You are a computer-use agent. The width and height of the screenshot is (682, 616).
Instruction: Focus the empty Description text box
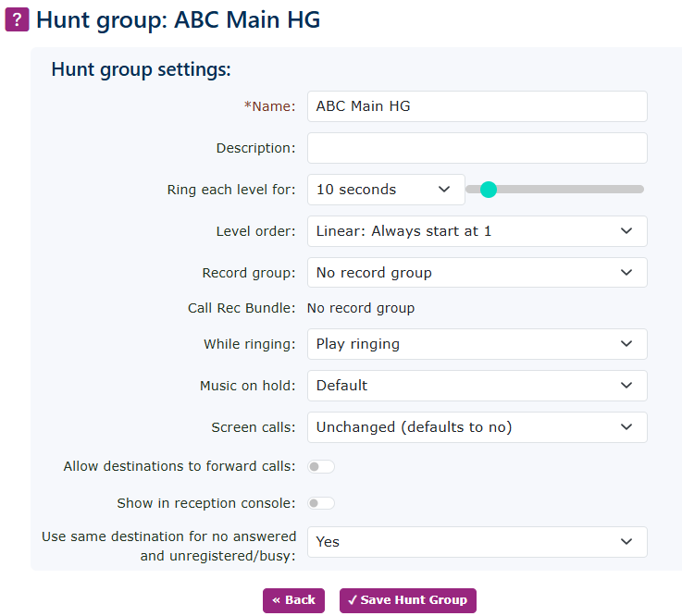[x=477, y=148]
